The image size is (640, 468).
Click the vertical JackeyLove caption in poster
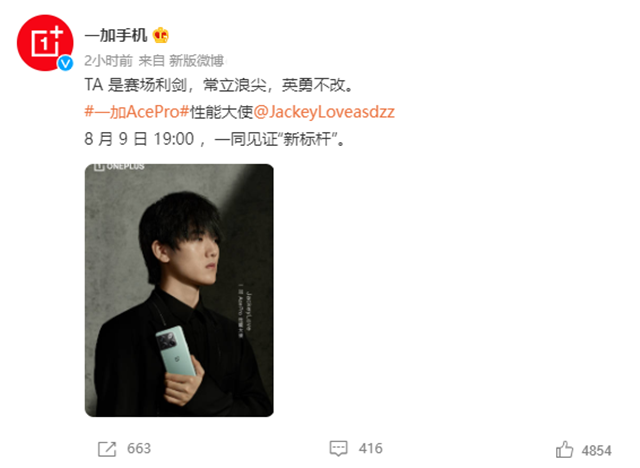click(249, 311)
